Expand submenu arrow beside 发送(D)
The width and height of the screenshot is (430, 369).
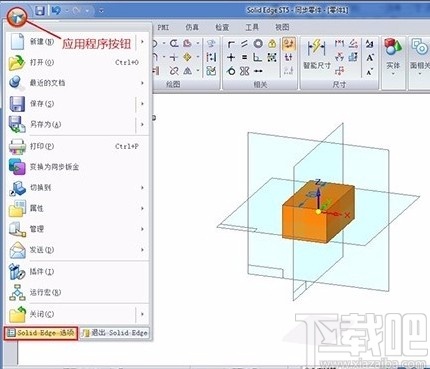coord(142,250)
